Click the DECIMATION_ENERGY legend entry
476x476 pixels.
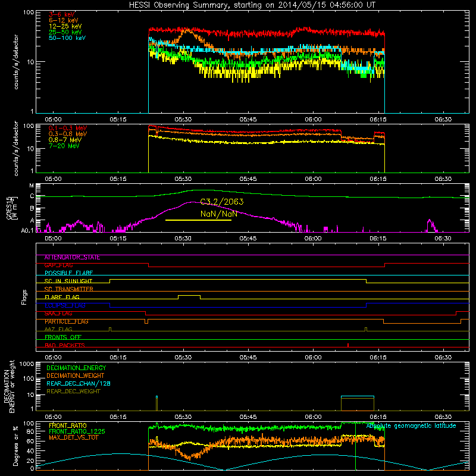coord(76,368)
